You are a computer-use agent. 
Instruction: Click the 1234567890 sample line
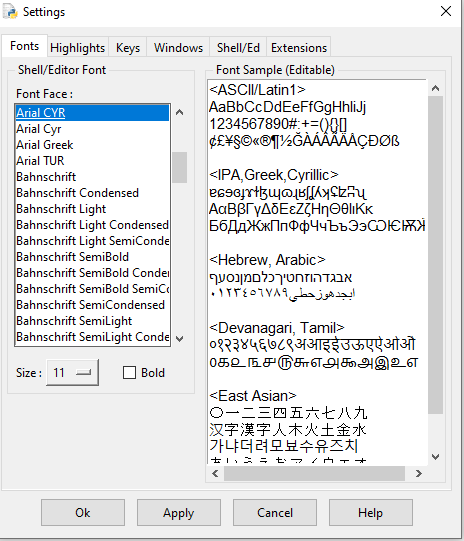pyautogui.click(x=278, y=124)
